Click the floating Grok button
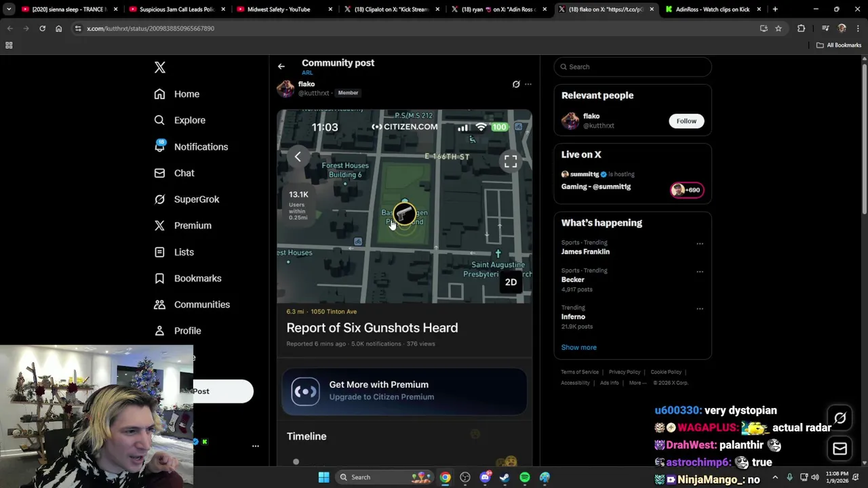The image size is (868, 488). coord(840,418)
